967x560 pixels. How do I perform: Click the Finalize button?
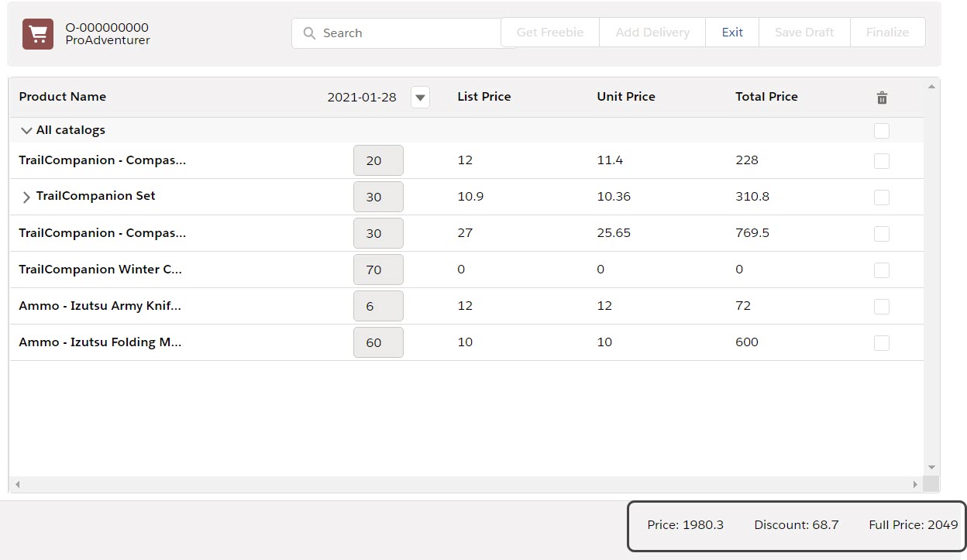pos(887,33)
